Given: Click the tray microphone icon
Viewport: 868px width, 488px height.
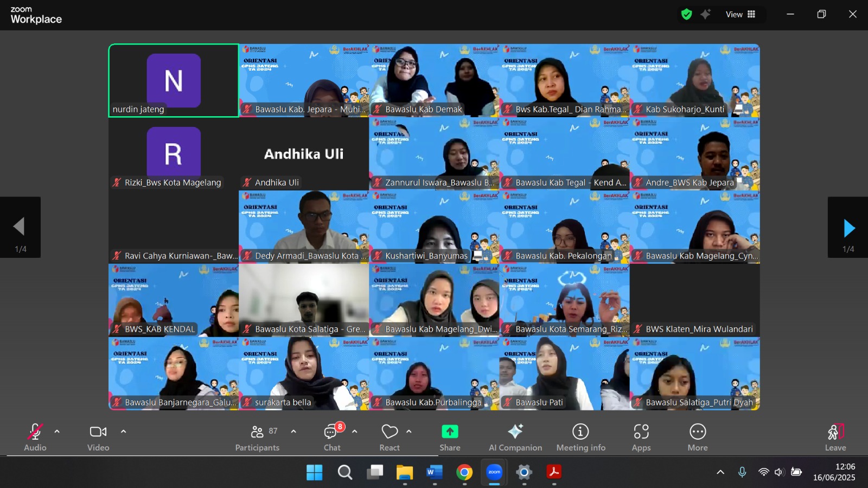Looking at the screenshot, I should tap(742, 472).
